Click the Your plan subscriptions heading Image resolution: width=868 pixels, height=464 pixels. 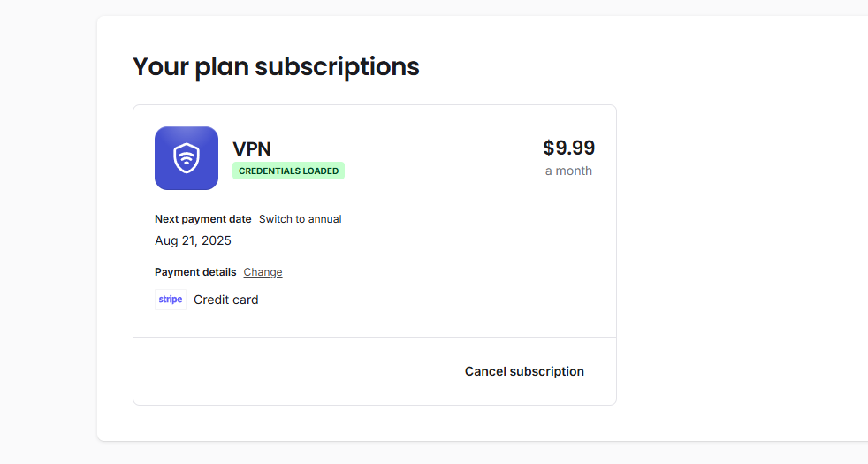tap(276, 66)
